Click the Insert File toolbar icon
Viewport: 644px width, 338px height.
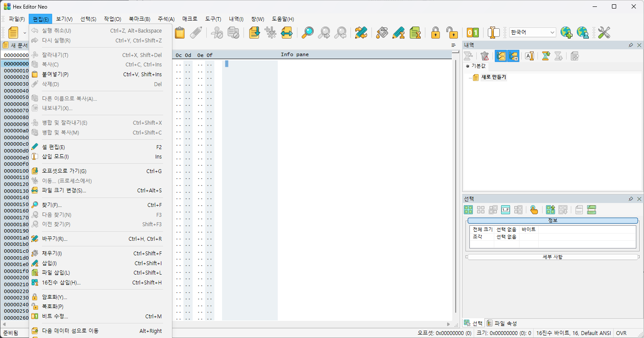coord(414,33)
